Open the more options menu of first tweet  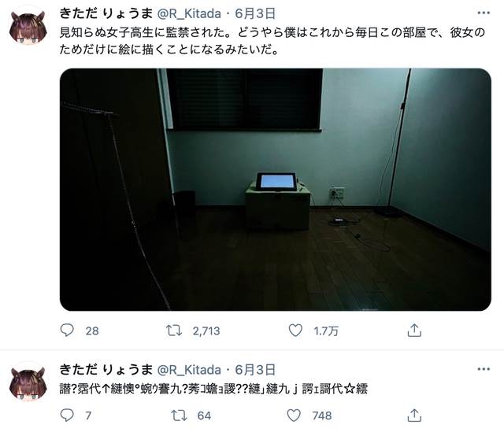click(x=484, y=13)
